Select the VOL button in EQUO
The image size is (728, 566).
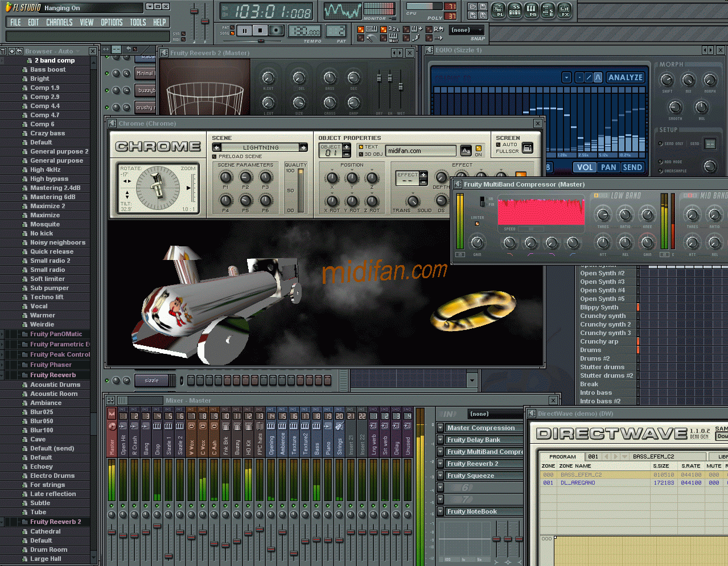pyautogui.click(x=585, y=167)
